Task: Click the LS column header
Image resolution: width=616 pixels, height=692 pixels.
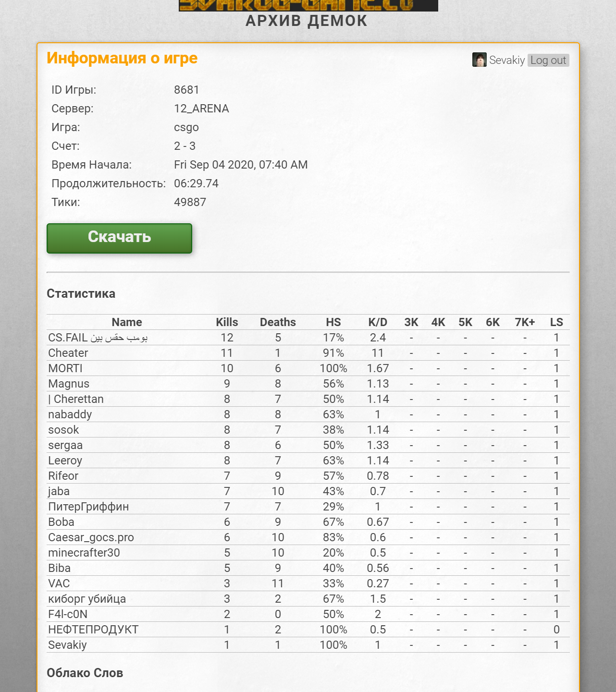Action: click(x=556, y=322)
